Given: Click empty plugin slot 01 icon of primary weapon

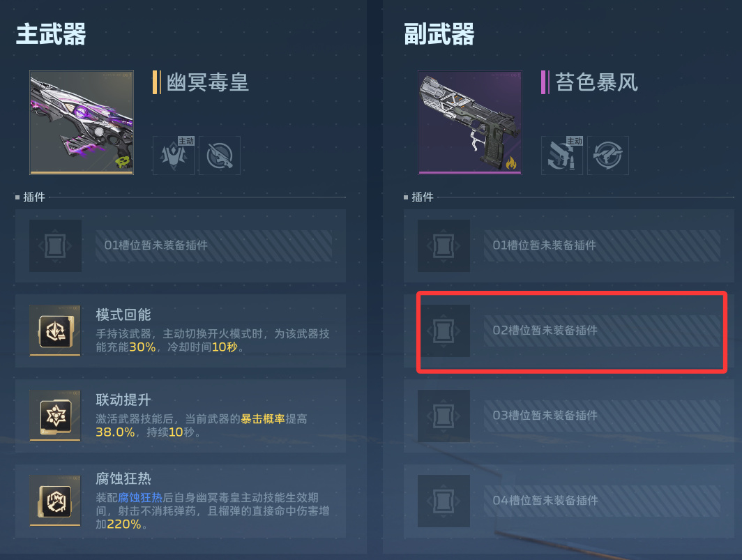Looking at the screenshot, I should [55, 245].
